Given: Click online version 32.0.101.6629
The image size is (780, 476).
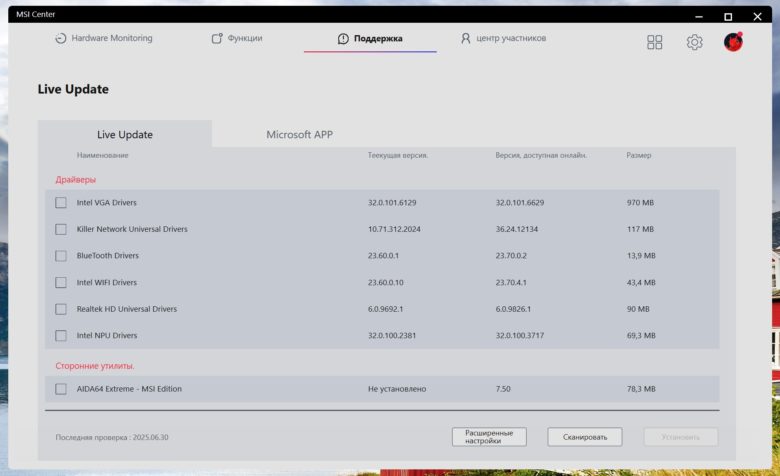Looking at the screenshot, I should click(520, 202).
